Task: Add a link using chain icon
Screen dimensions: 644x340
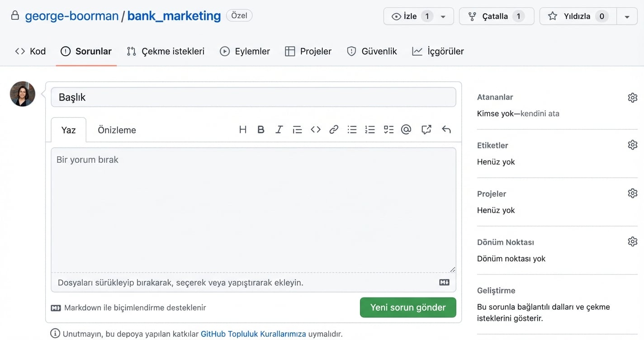Action: [334, 130]
